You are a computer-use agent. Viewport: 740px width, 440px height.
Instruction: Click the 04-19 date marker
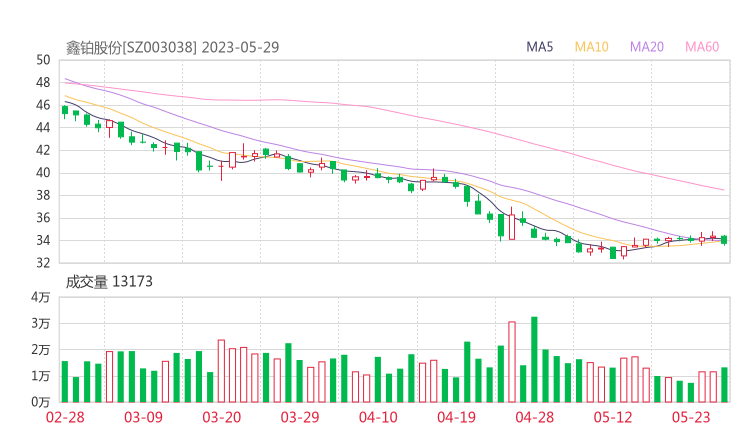456,418
